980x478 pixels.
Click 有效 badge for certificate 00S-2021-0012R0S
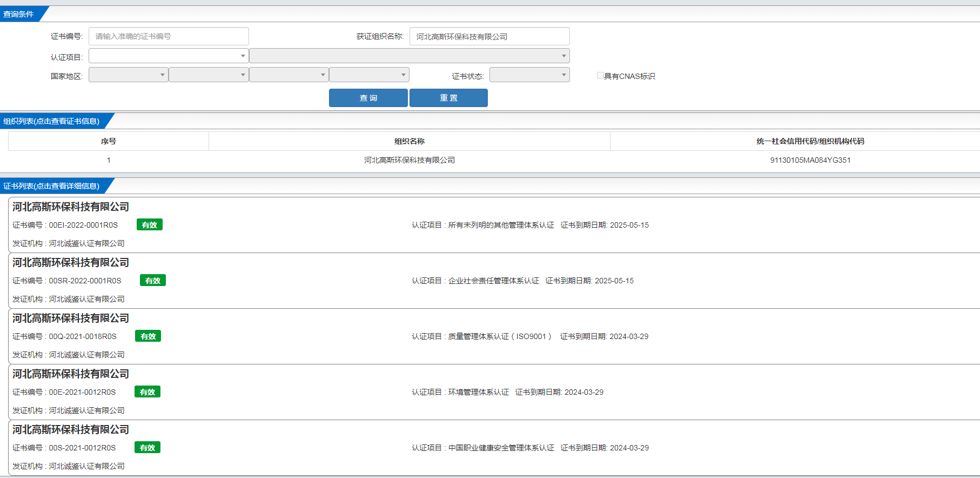coord(147,448)
